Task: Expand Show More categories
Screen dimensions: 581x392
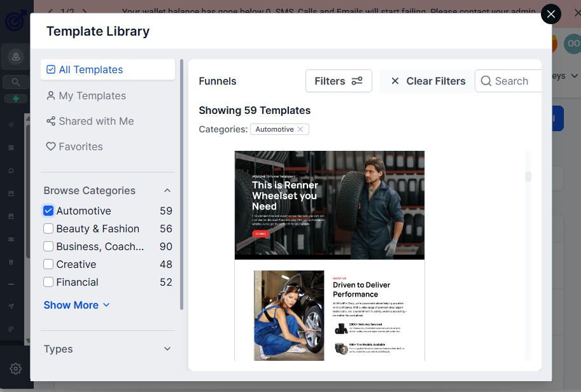Action: [x=77, y=305]
